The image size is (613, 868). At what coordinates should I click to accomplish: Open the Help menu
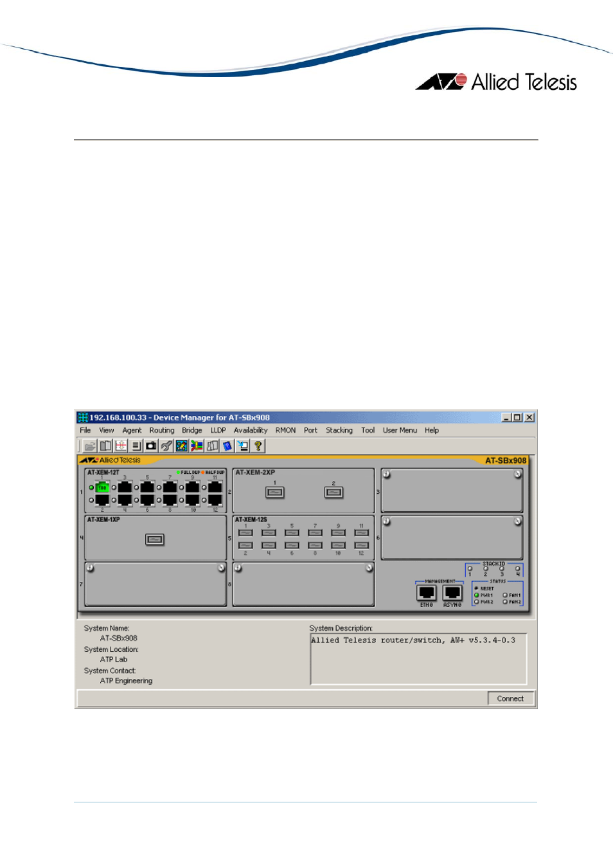click(432, 430)
